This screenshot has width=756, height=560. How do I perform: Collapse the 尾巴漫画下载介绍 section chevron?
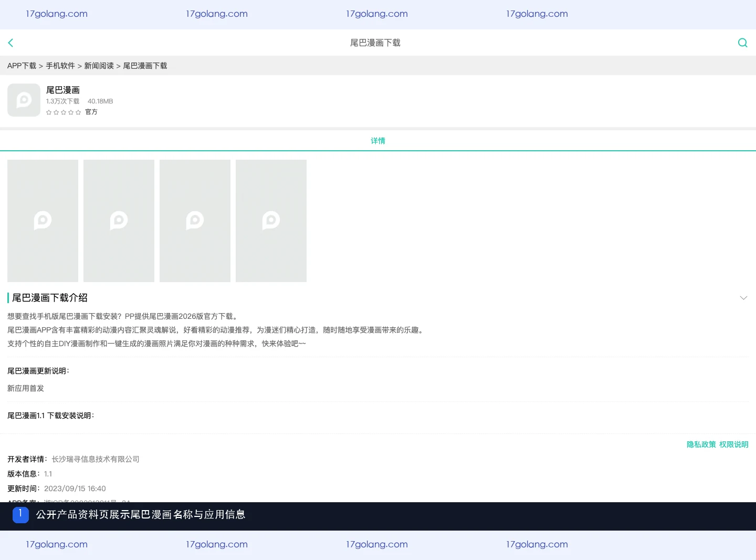click(x=743, y=298)
